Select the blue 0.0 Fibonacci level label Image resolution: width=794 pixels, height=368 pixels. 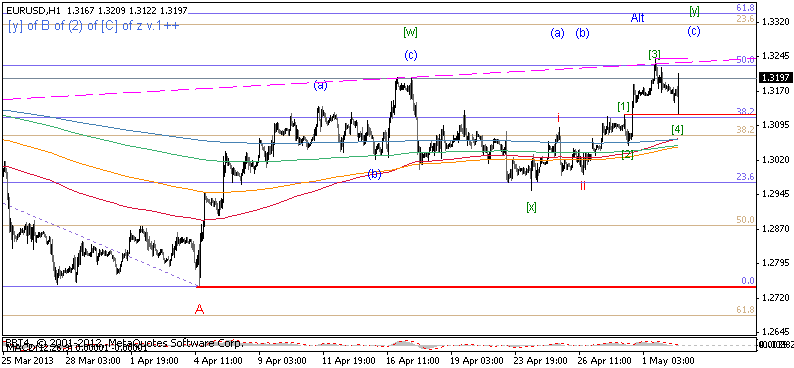click(x=747, y=281)
